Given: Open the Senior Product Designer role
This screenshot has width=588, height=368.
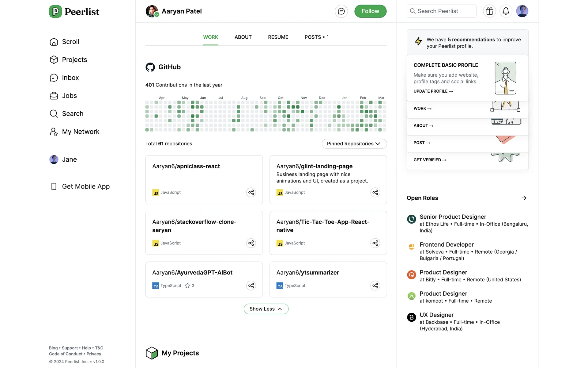Looking at the screenshot, I should [x=453, y=217].
